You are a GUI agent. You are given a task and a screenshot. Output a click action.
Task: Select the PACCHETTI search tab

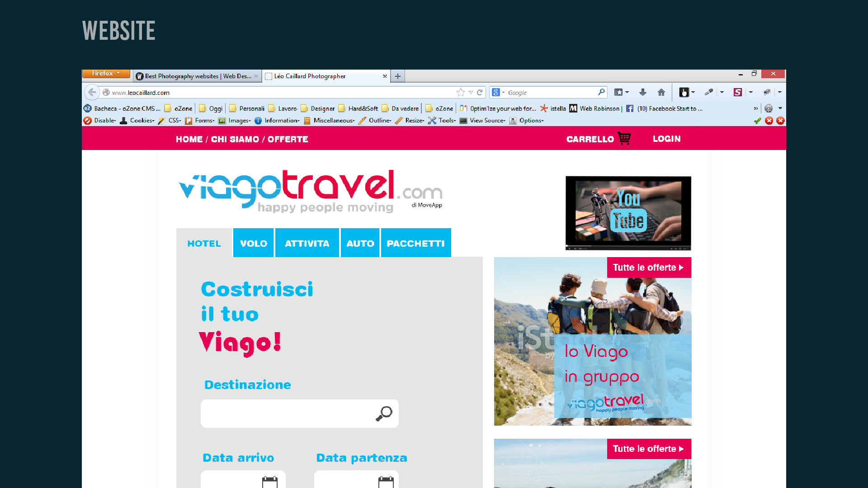click(416, 243)
